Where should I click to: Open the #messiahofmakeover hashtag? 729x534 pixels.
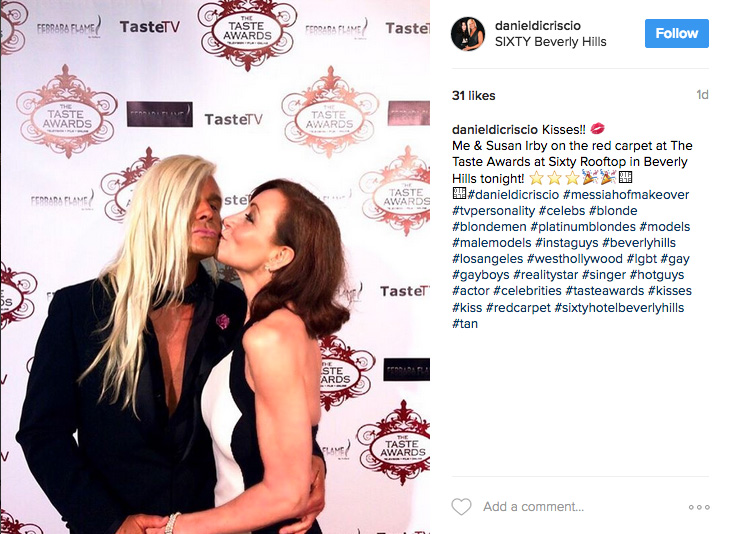(626, 195)
